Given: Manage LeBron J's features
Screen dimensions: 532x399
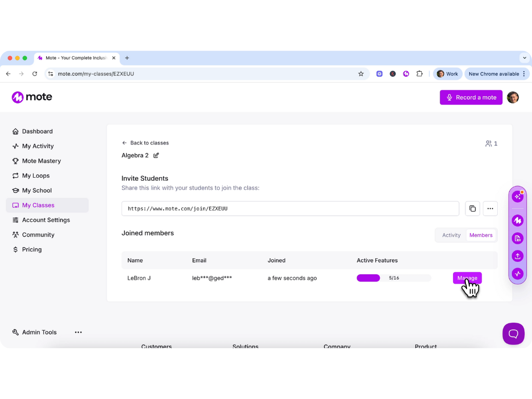Looking at the screenshot, I should (467, 278).
